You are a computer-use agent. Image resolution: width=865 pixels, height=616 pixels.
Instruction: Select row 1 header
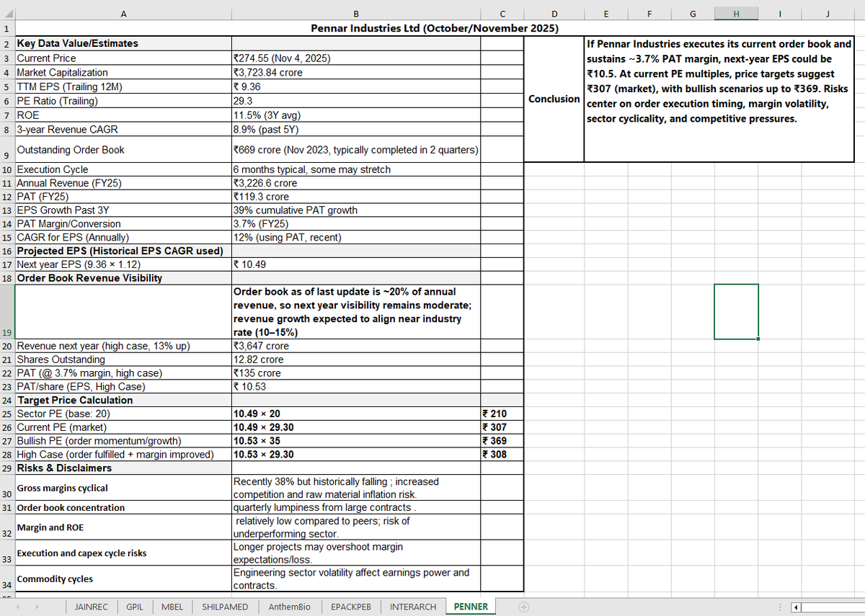pyautogui.click(x=7, y=29)
